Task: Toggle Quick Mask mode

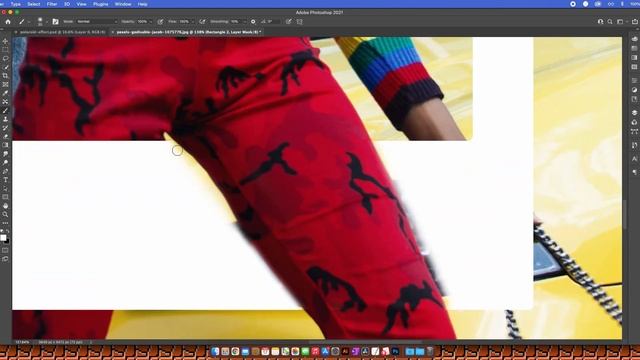Action: (x=5, y=250)
